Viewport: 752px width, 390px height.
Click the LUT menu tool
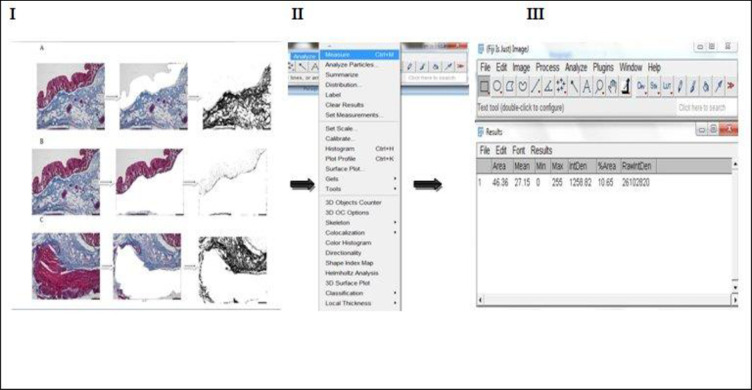[x=667, y=86]
